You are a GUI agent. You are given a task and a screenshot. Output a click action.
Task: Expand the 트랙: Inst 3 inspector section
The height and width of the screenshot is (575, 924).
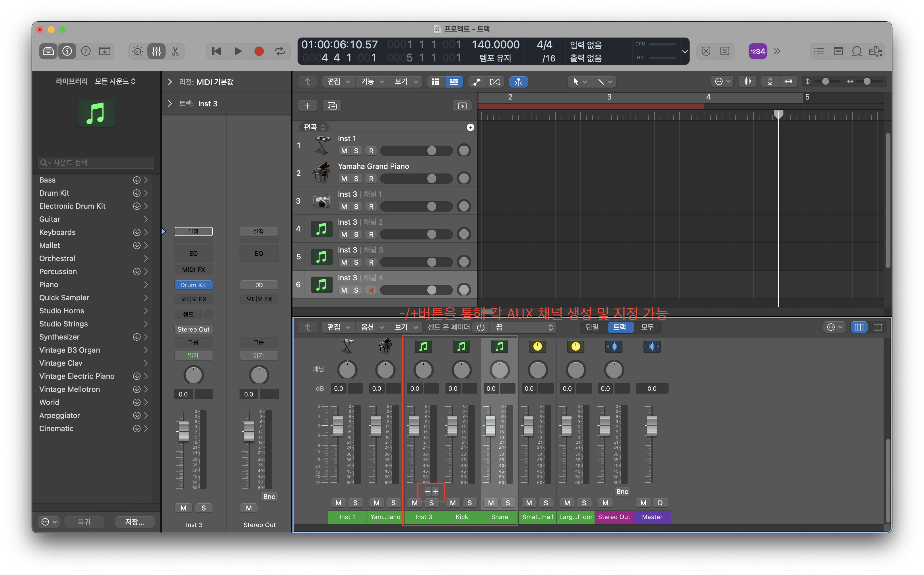pos(170,104)
